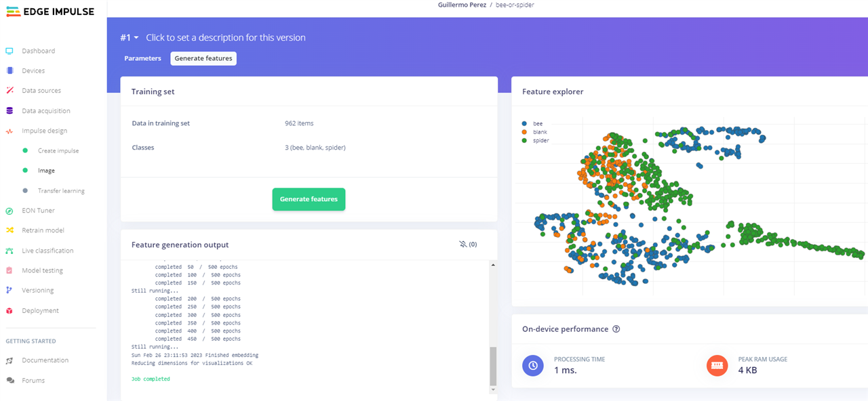Image resolution: width=868 pixels, height=401 pixels.
Task: Toggle bee class in explorer legend
Action: (525, 123)
